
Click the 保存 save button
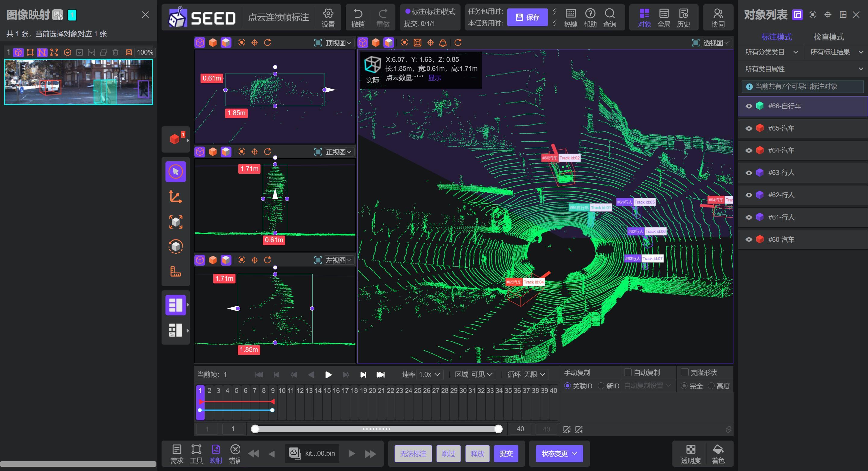pos(527,17)
